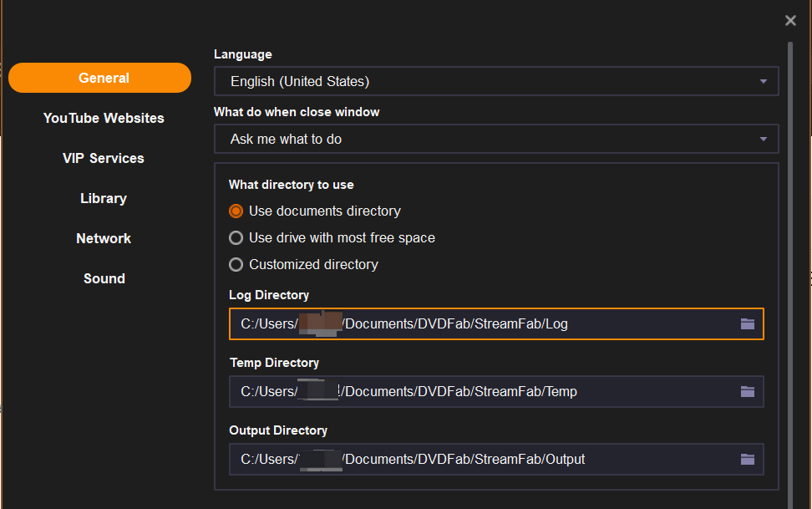Go to the VIP Services section
812x509 pixels.
[x=104, y=158]
